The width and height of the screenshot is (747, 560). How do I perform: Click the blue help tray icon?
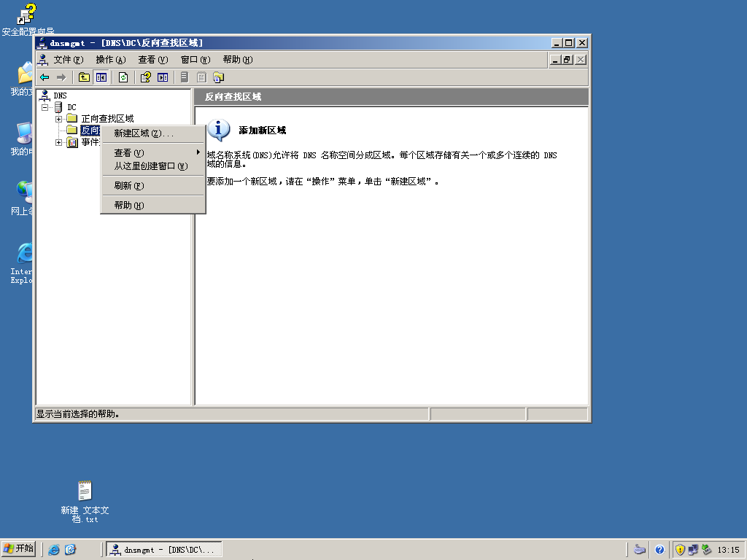659,550
